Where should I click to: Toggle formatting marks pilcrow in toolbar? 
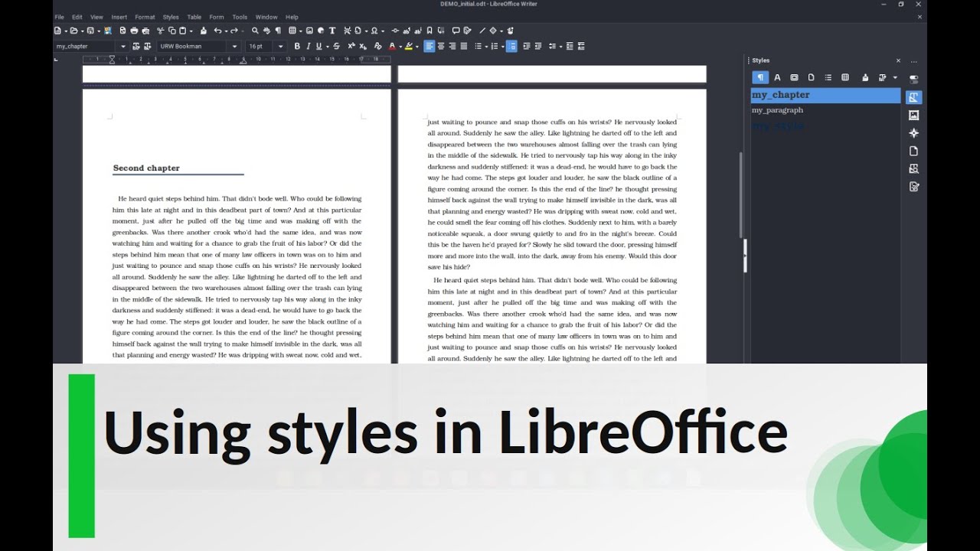pyautogui.click(x=278, y=31)
